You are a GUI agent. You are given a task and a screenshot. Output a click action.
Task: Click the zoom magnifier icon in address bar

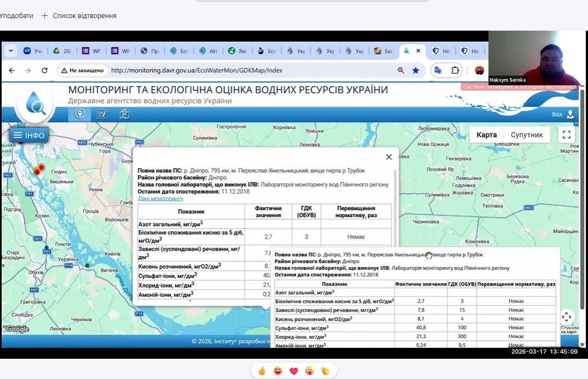401,71
